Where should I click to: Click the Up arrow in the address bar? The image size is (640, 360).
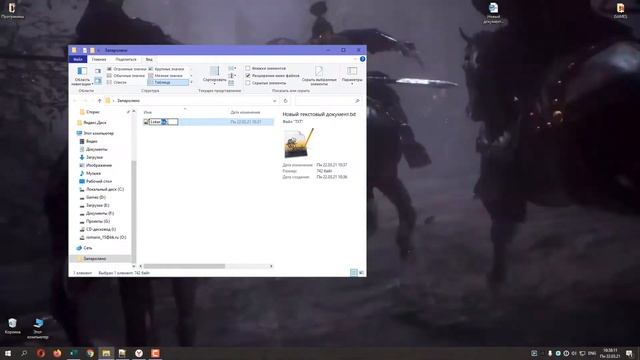pos(99,100)
